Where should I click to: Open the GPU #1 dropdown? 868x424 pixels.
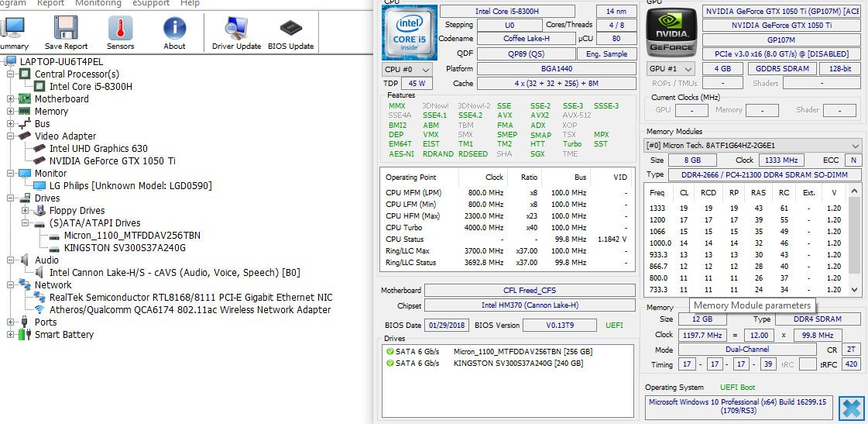671,69
